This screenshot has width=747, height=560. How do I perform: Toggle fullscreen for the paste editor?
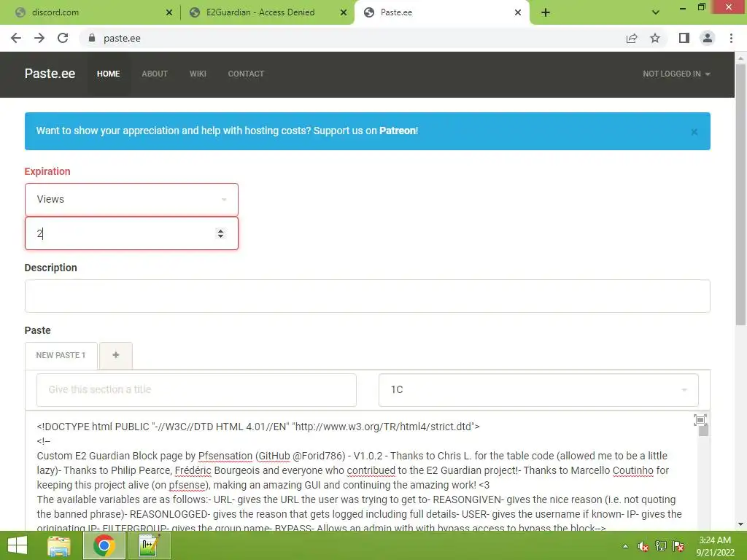pyautogui.click(x=700, y=420)
